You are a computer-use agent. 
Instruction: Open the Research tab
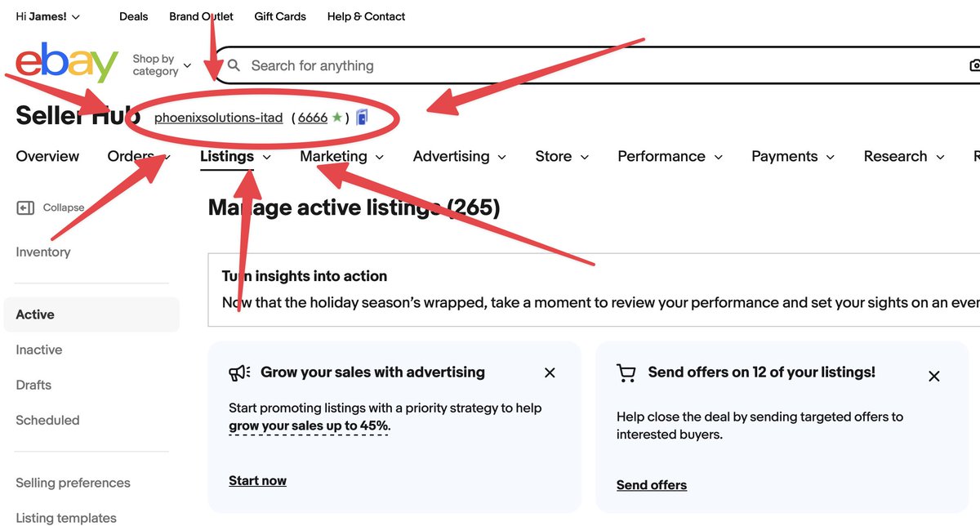pyautogui.click(x=896, y=156)
